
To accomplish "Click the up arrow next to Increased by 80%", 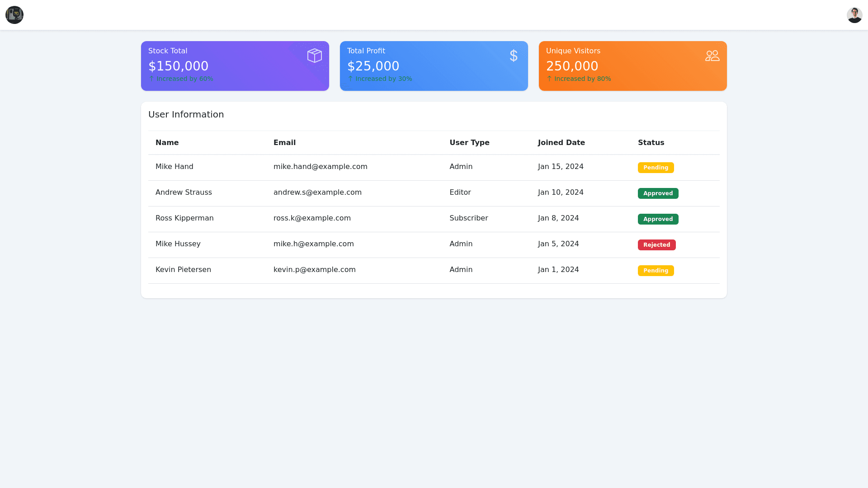I will 549,79.
